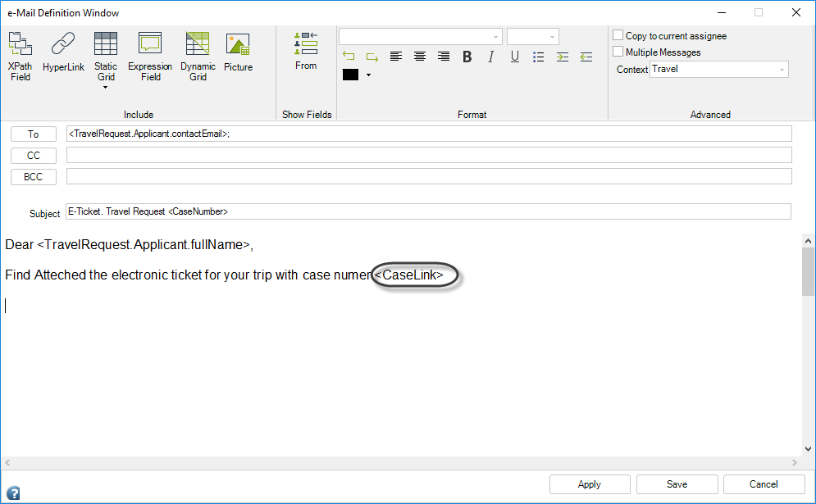Viewport: 816px width, 504px height.
Task: Align text right
Action: point(444,57)
